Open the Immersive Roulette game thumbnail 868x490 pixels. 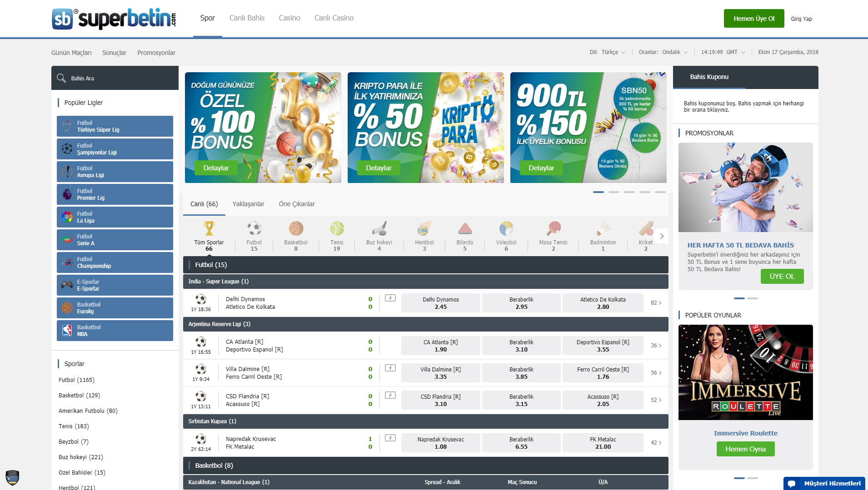point(745,372)
